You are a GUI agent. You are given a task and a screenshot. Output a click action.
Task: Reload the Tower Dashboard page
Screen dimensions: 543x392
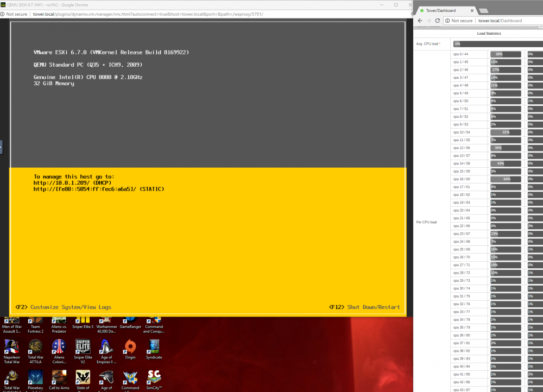[x=437, y=21]
